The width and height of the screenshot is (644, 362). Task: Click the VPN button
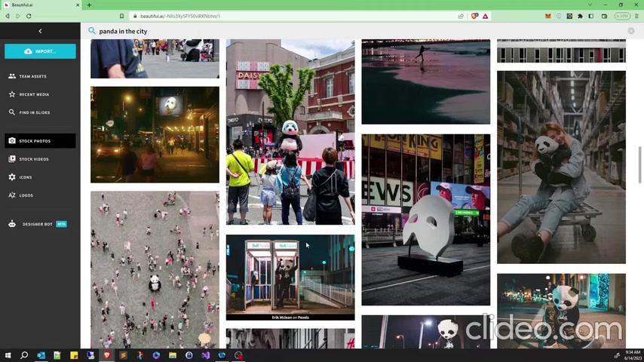[x=622, y=16]
